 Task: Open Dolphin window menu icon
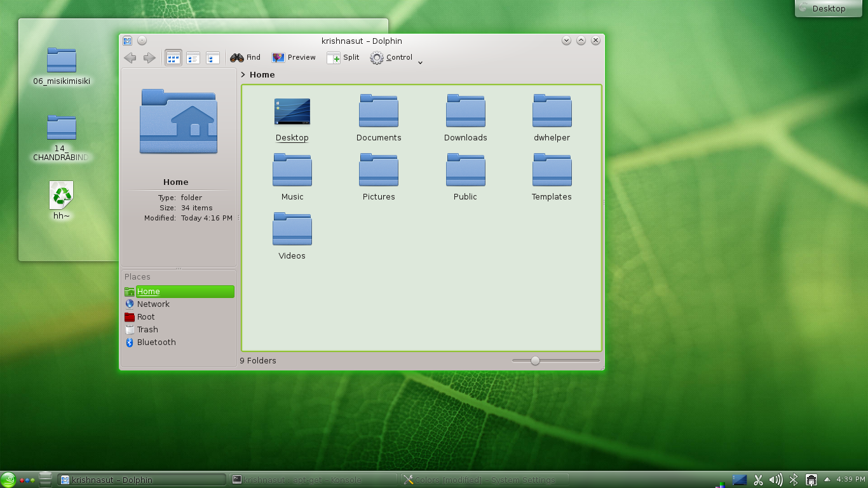pyautogui.click(x=127, y=41)
